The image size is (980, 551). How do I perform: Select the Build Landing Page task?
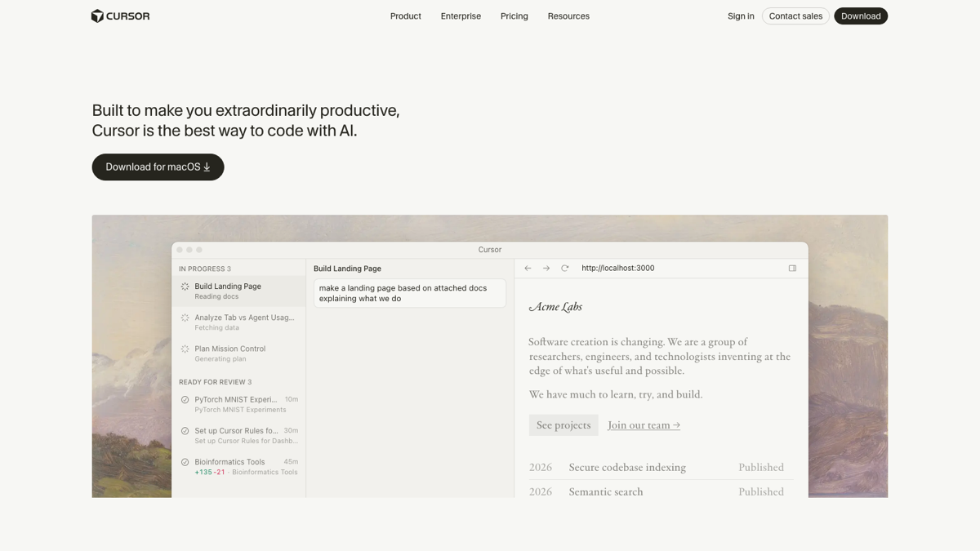coord(238,291)
